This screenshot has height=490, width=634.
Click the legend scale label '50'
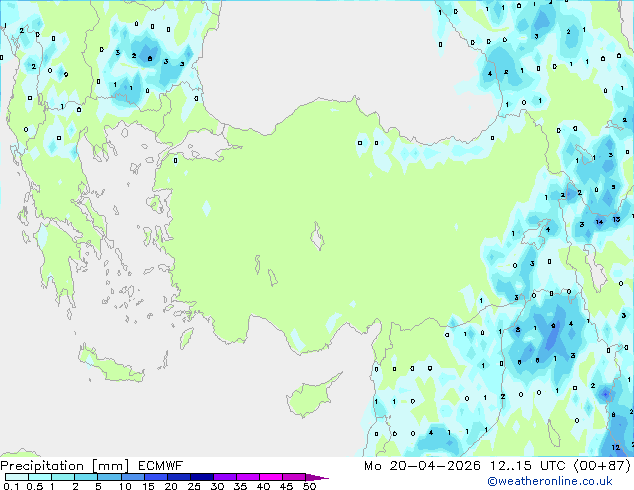(x=309, y=486)
